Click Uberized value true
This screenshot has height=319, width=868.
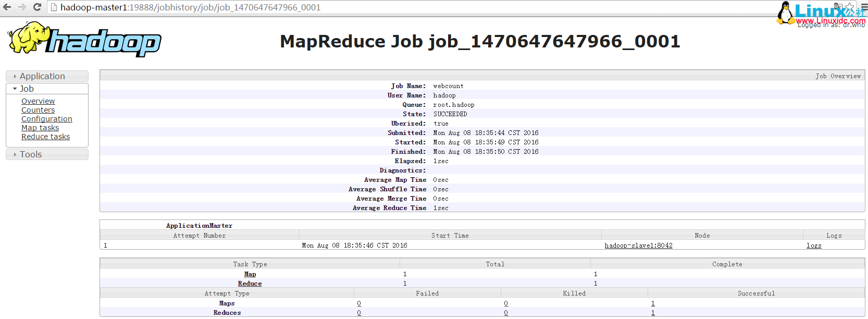(x=441, y=124)
